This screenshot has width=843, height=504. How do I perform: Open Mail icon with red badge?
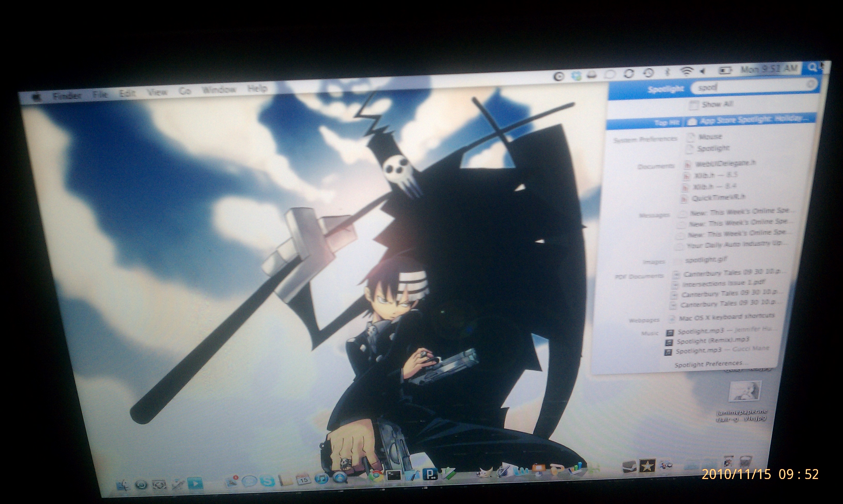click(x=233, y=482)
